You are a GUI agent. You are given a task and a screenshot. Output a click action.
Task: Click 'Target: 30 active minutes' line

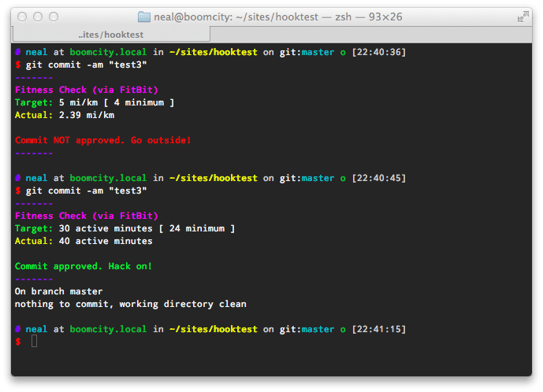click(x=125, y=229)
